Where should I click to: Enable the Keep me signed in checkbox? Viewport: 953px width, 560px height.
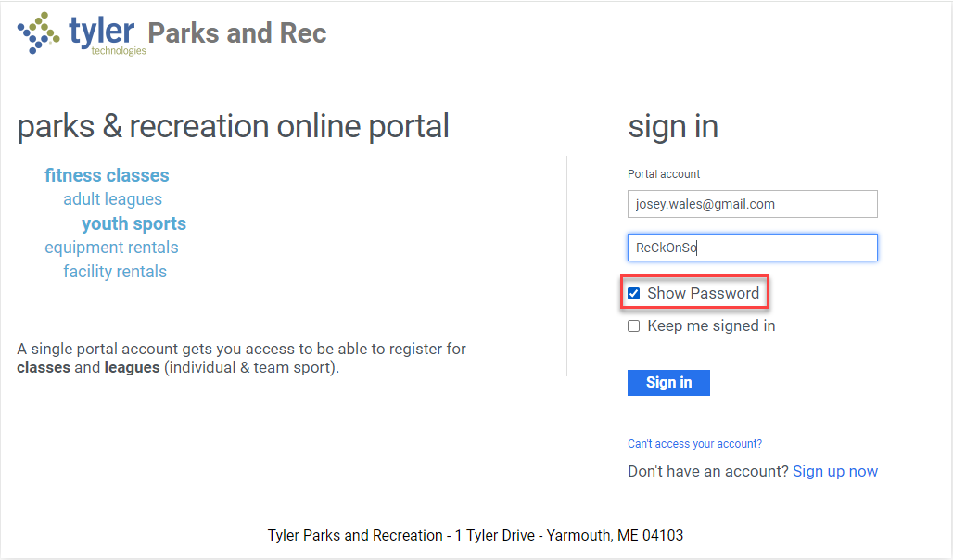click(x=634, y=326)
